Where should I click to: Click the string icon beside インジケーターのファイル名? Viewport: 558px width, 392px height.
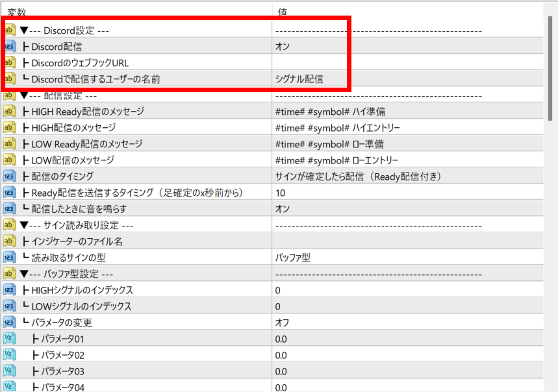point(9,241)
